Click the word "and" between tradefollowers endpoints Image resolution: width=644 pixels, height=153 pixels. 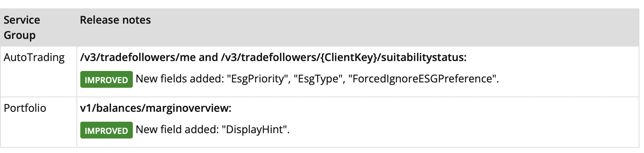coord(209,58)
